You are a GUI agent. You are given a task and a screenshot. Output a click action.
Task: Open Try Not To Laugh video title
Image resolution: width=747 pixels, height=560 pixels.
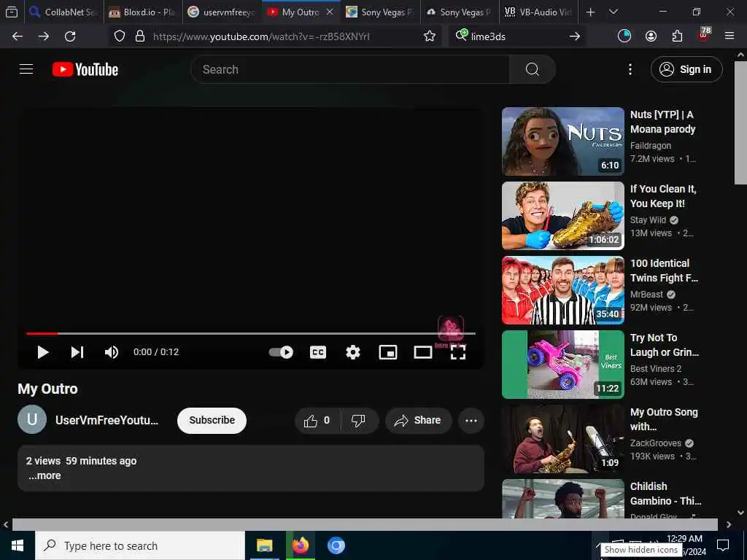pos(665,345)
